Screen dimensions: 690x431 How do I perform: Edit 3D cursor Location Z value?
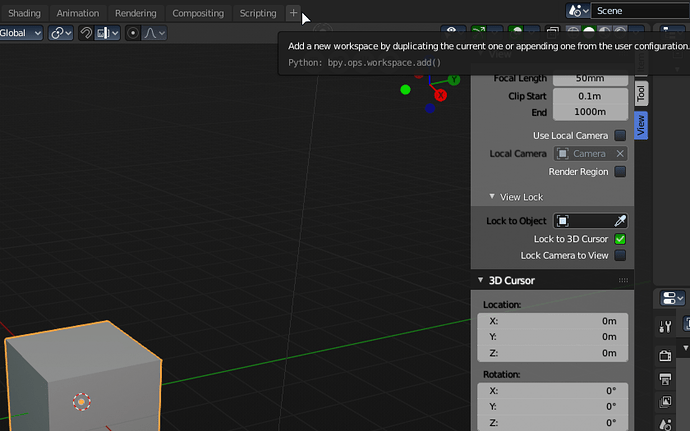(x=553, y=353)
